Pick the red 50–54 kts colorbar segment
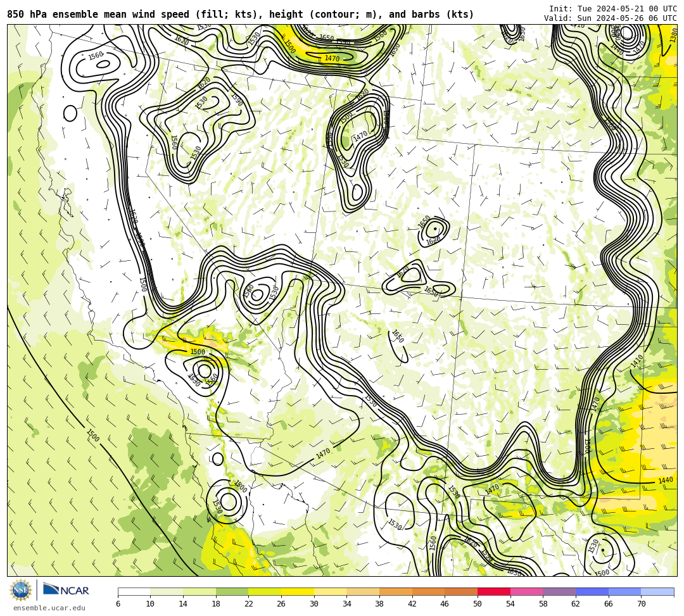 494,591
